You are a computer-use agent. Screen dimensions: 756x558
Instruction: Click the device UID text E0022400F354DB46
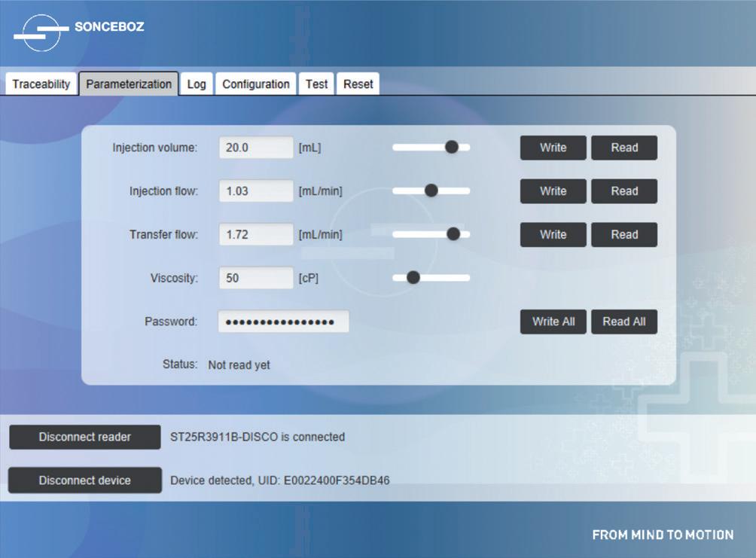(x=337, y=480)
